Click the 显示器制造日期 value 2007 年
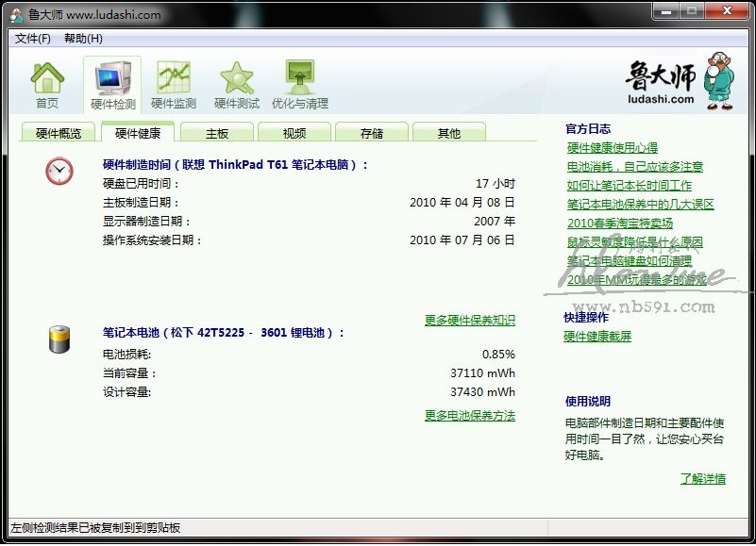 click(x=495, y=222)
